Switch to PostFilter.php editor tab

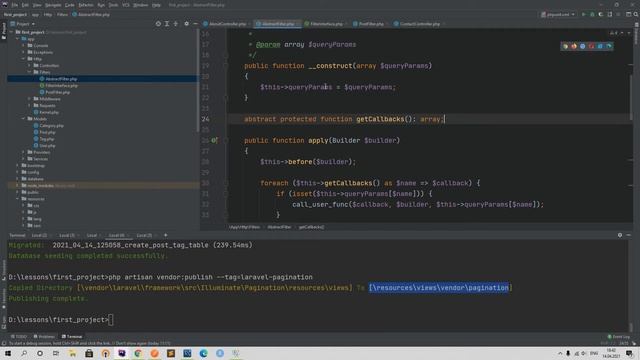pos(369,24)
